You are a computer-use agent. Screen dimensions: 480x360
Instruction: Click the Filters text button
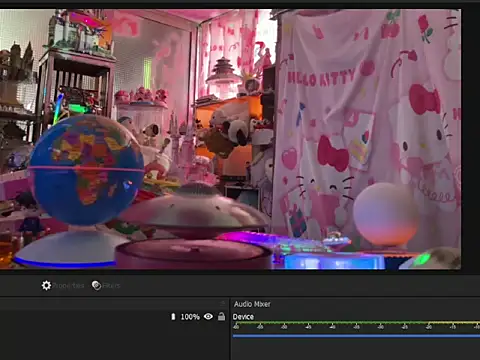[x=111, y=286]
